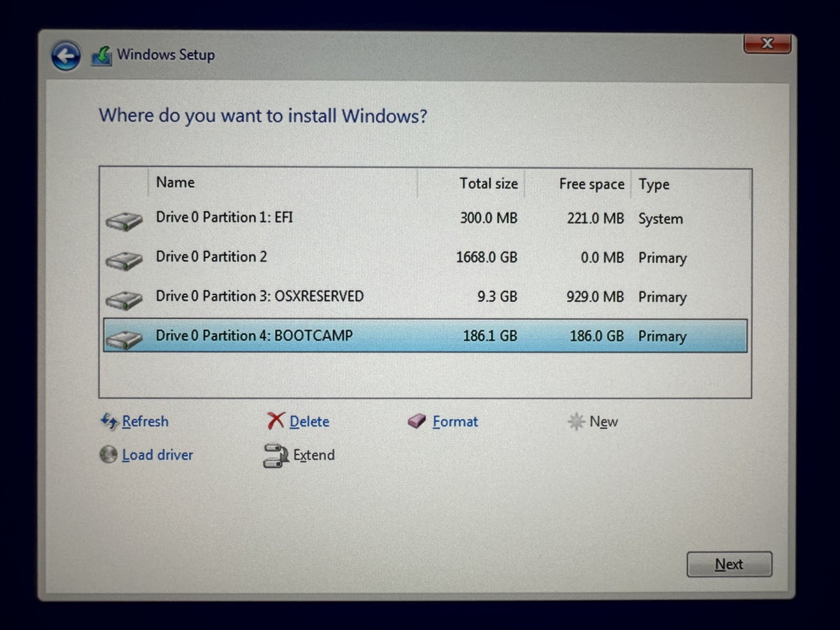Select Drive 0 Partition 4: BOOTCAMP
This screenshot has width=840, height=630.
425,336
